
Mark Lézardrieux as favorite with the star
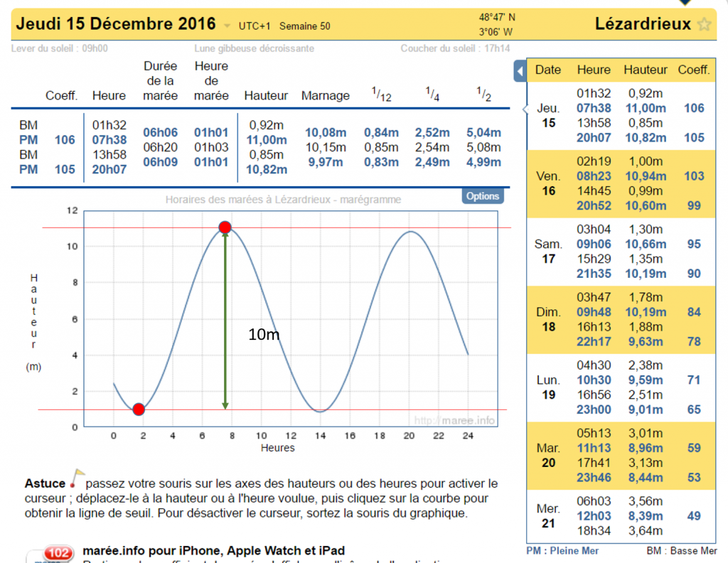(x=705, y=24)
